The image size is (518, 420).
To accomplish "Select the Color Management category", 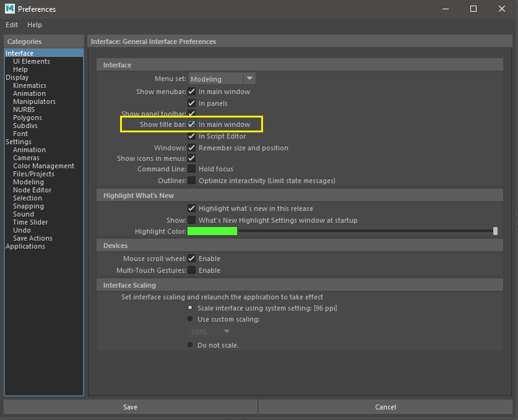I will tap(44, 165).
